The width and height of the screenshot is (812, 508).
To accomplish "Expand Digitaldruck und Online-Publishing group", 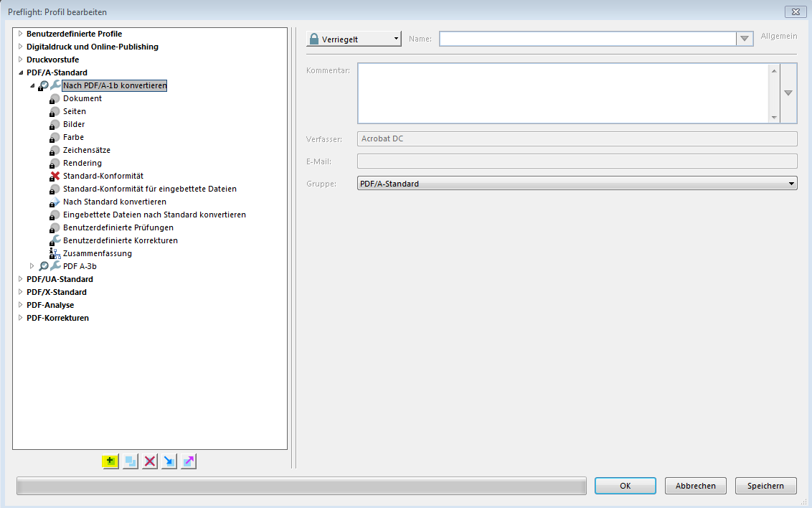I will [21, 47].
